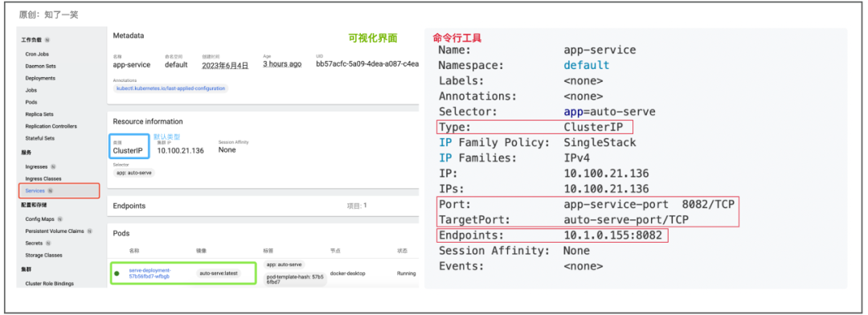Open Replica Sets in the sidebar

tap(39, 114)
